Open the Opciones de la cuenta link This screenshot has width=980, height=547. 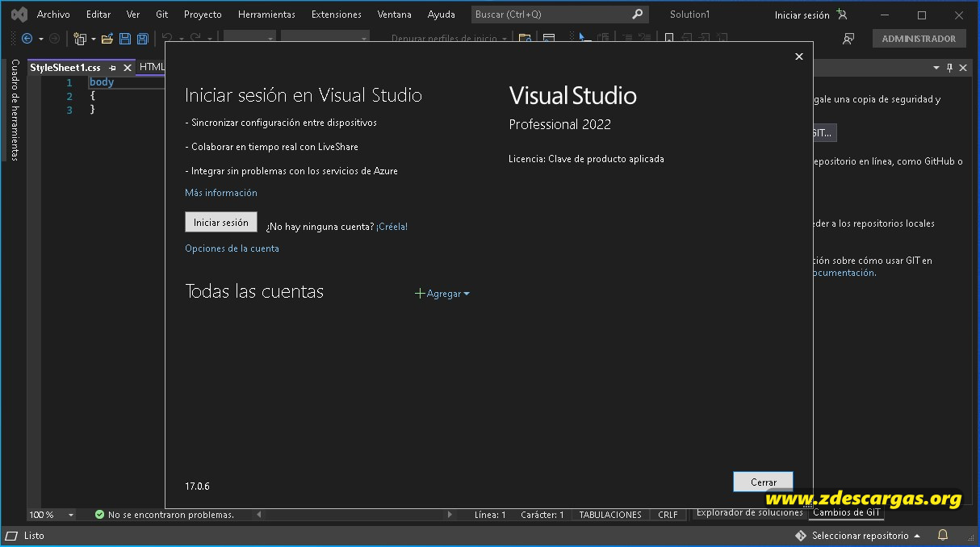[232, 248]
